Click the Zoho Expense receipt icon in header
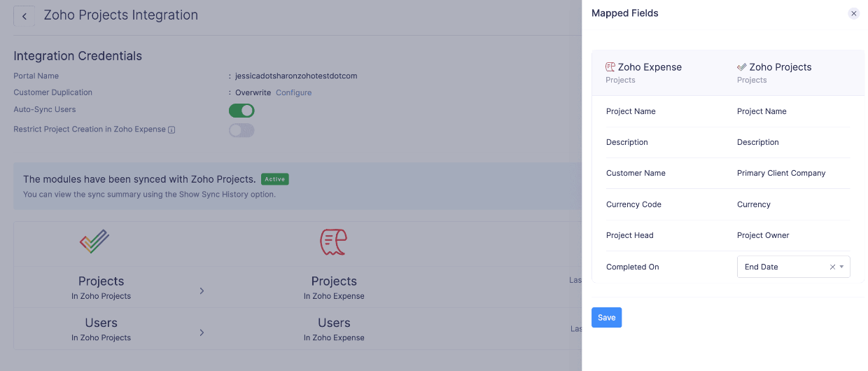This screenshot has width=868, height=371. 610,67
